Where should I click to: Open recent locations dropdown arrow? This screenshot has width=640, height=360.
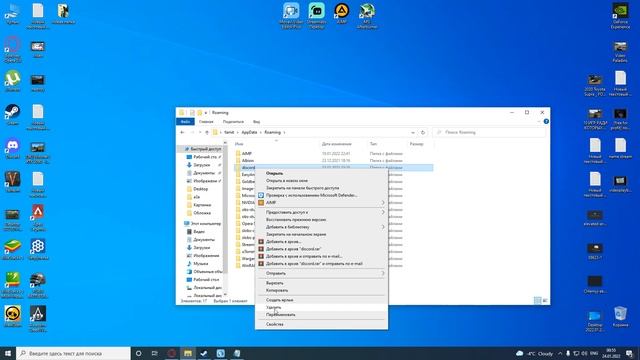click(200, 132)
